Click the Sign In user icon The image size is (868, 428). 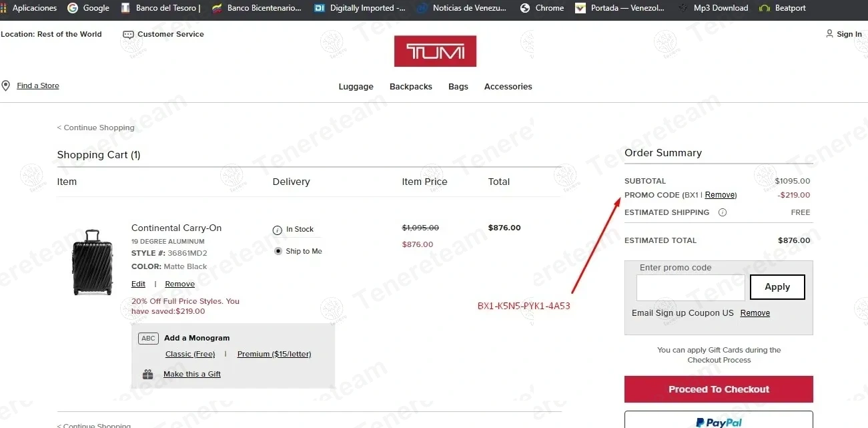click(x=829, y=34)
